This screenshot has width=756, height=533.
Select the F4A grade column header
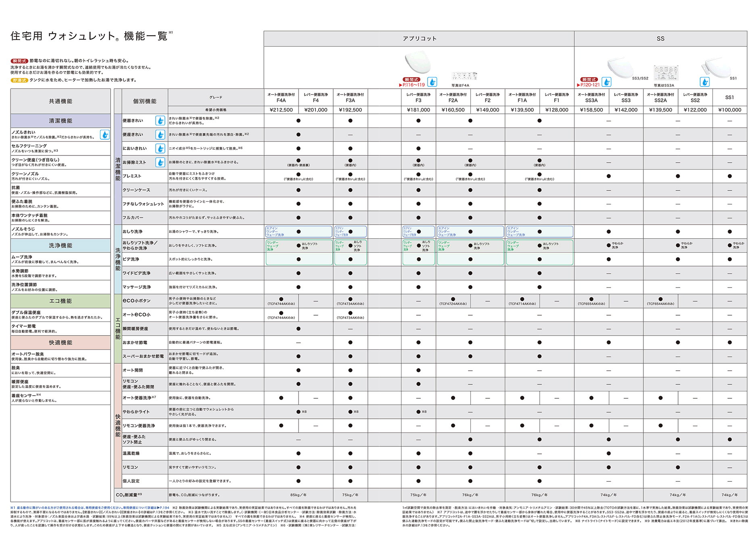pyautogui.click(x=281, y=97)
